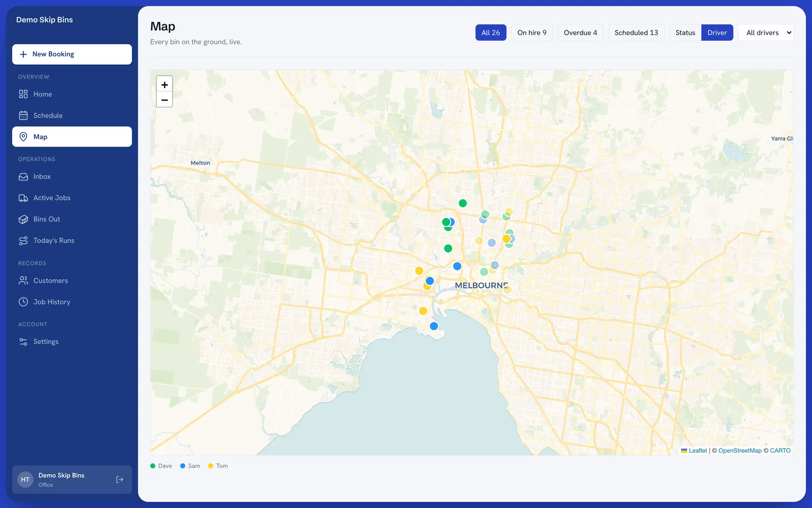Image resolution: width=812 pixels, height=508 pixels.
Task: Open the OpenStreetMap attribution link
Action: [740, 451]
